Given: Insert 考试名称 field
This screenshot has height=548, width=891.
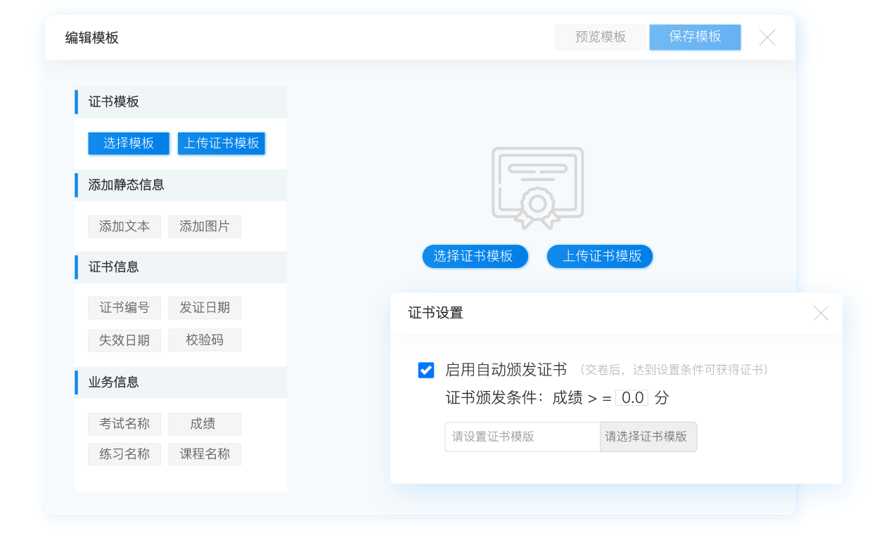Looking at the screenshot, I should click(x=124, y=424).
